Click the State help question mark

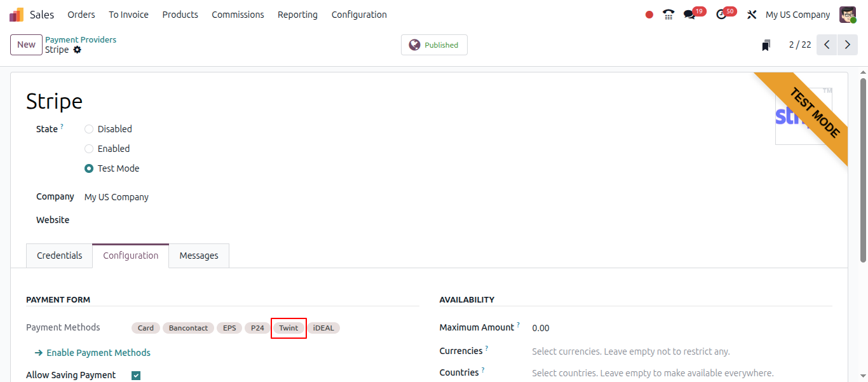[x=62, y=126]
